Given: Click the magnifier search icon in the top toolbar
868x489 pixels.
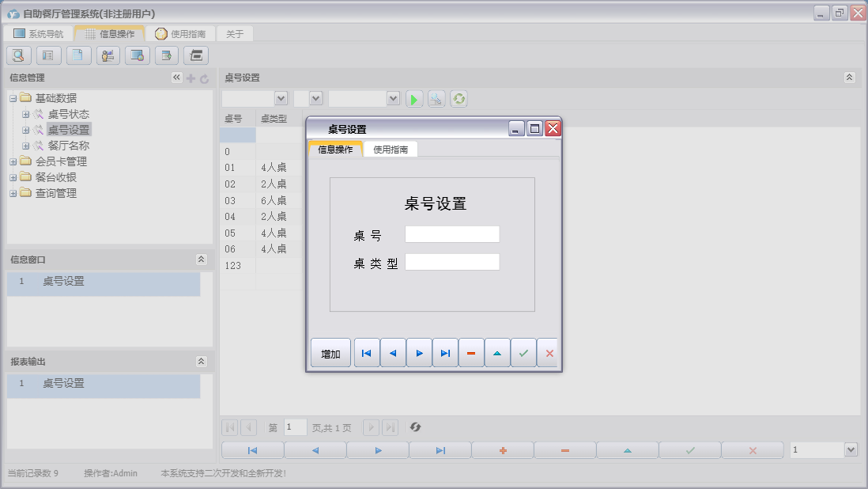Looking at the screenshot, I should (x=19, y=55).
